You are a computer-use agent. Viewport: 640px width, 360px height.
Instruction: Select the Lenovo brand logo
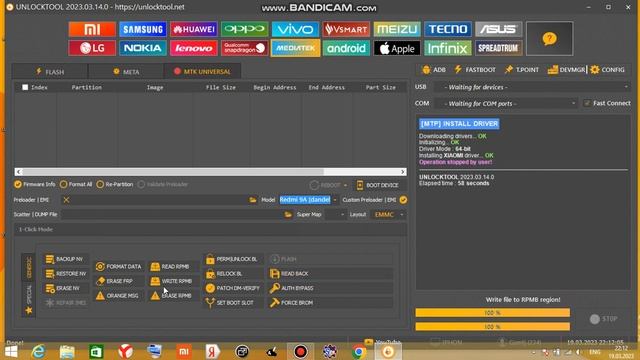tap(193, 48)
